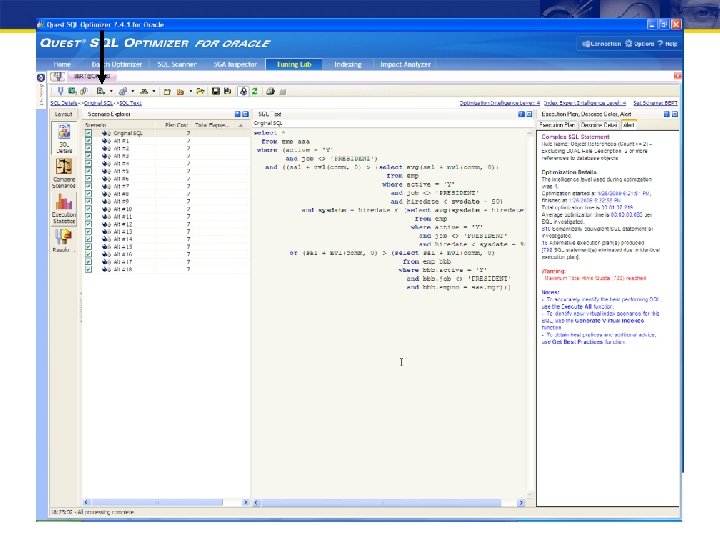Image resolution: width=720 pixels, height=540 pixels.
Task: Uncheck the Original SQL scenario checkbox
Action: click(89, 133)
